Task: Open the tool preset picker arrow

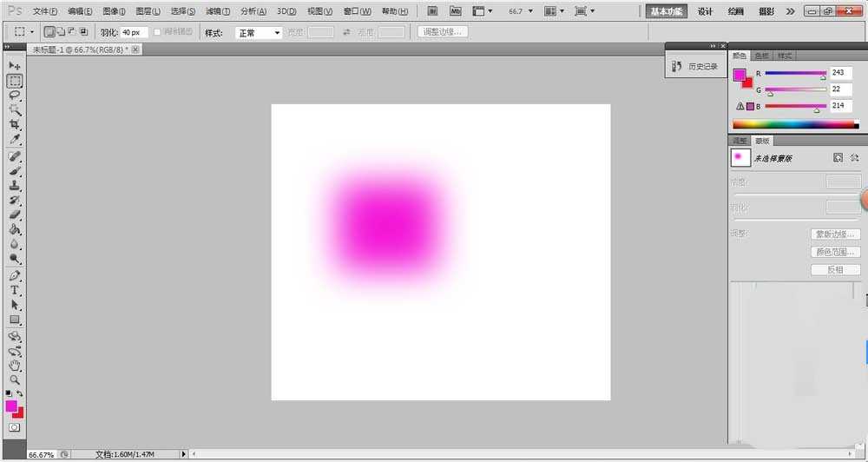Action: (x=32, y=32)
